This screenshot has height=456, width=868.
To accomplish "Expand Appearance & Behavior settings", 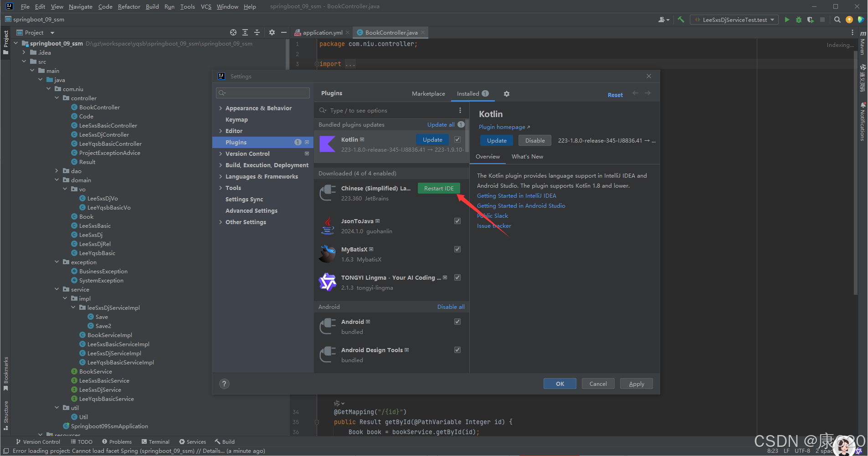I will pos(221,108).
